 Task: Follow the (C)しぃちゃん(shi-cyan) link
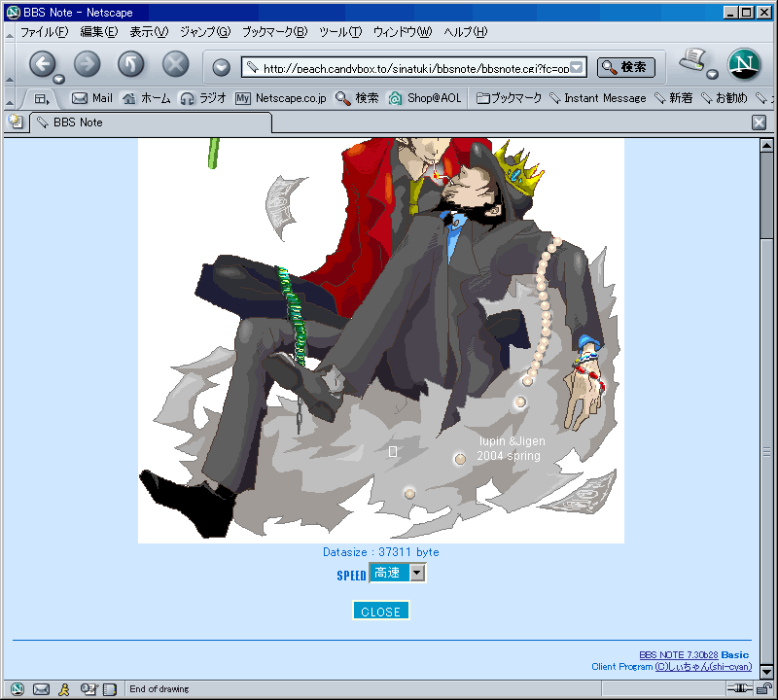703,667
